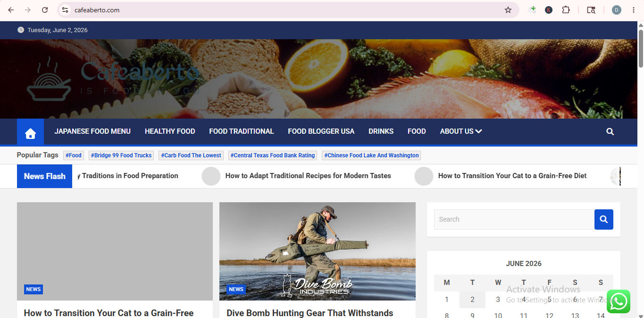Go back using the browser back arrow
Viewport: 644px width, 318px height.
(11, 10)
